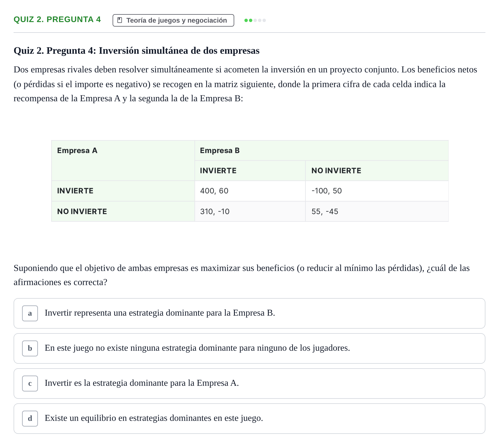
Task: Click the letter 'a' answer badge
Action: pos(30,313)
